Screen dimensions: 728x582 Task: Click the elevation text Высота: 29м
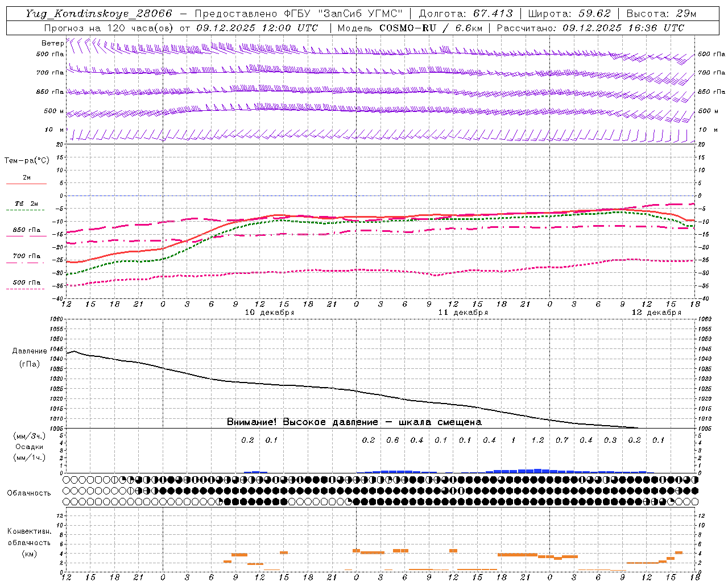click(661, 14)
